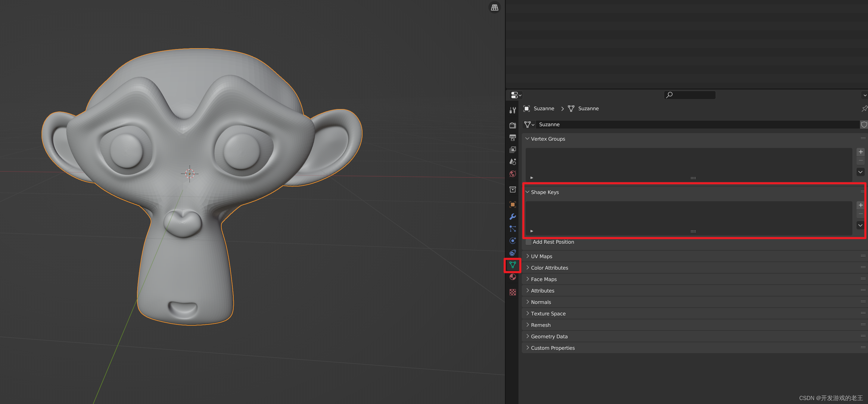Click the properties search field

(690, 95)
